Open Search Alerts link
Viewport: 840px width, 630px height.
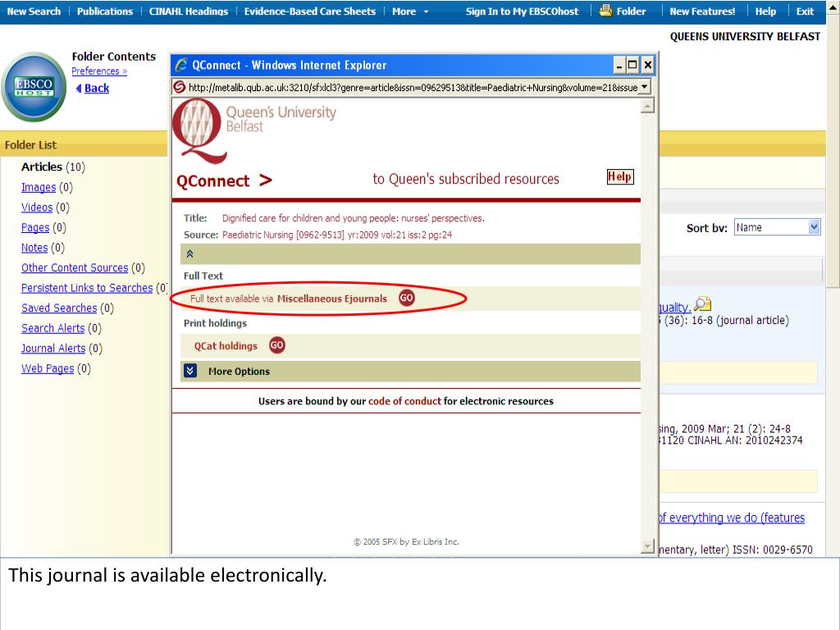tap(52, 328)
